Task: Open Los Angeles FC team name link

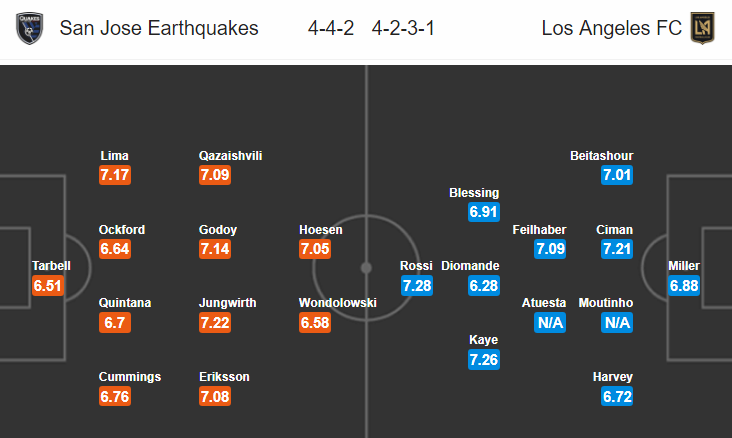Action: (612, 28)
